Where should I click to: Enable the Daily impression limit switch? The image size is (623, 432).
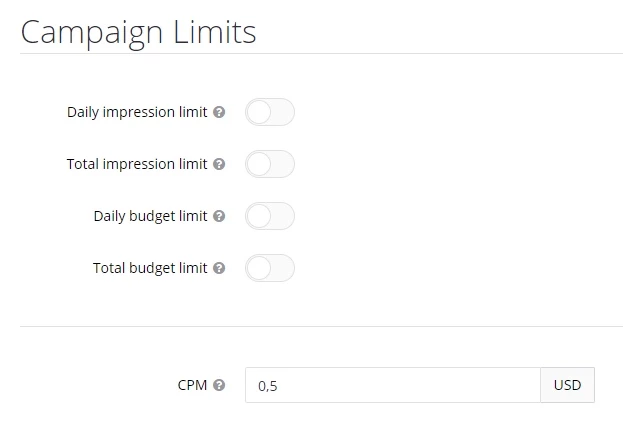pyautogui.click(x=270, y=112)
